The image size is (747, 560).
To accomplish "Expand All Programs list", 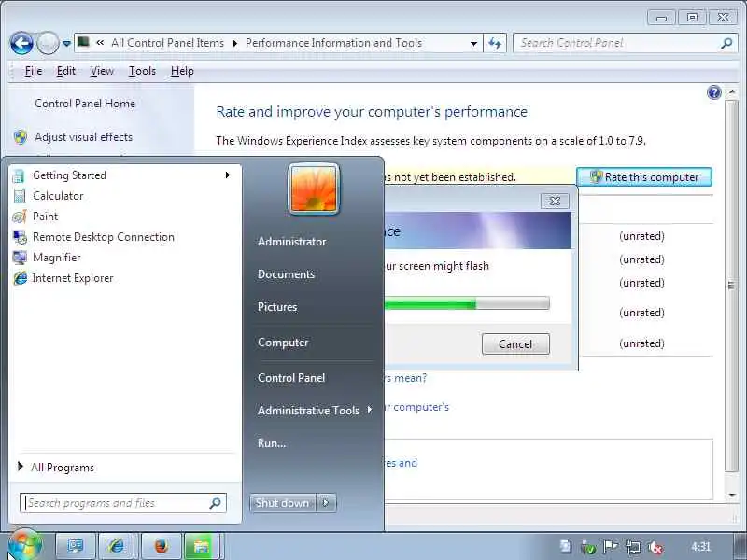I will 56,468.
